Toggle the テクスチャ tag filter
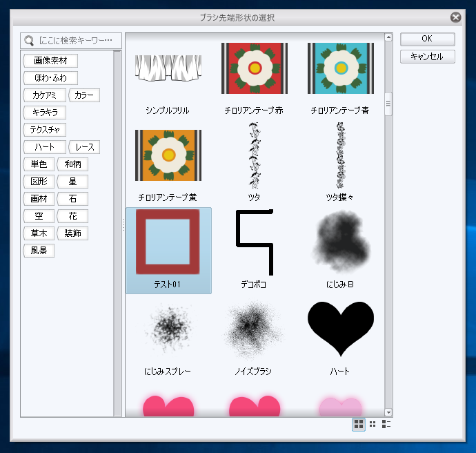Viewport: 476px width, 453px height. [44, 130]
